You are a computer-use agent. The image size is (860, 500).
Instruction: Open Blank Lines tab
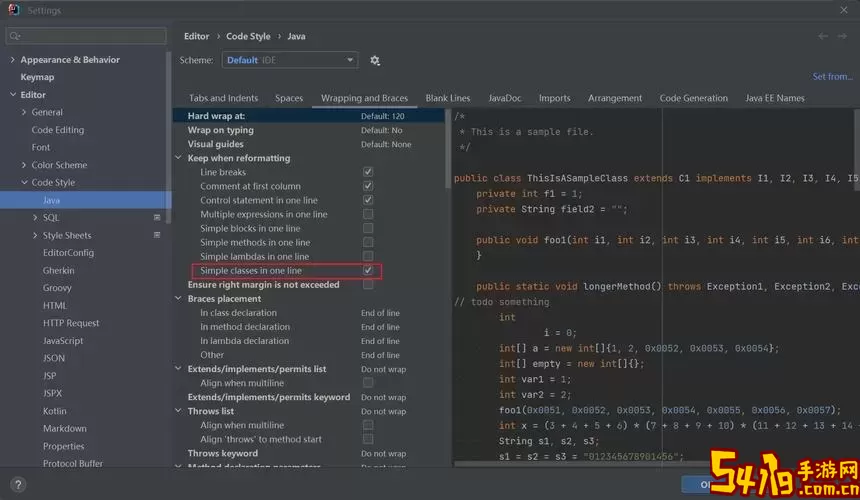[x=448, y=98]
